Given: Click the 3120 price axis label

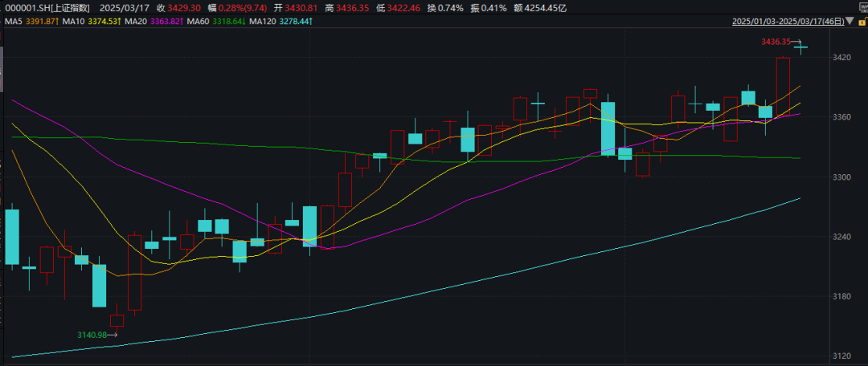Looking at the screenshot, I should [842, 356].
